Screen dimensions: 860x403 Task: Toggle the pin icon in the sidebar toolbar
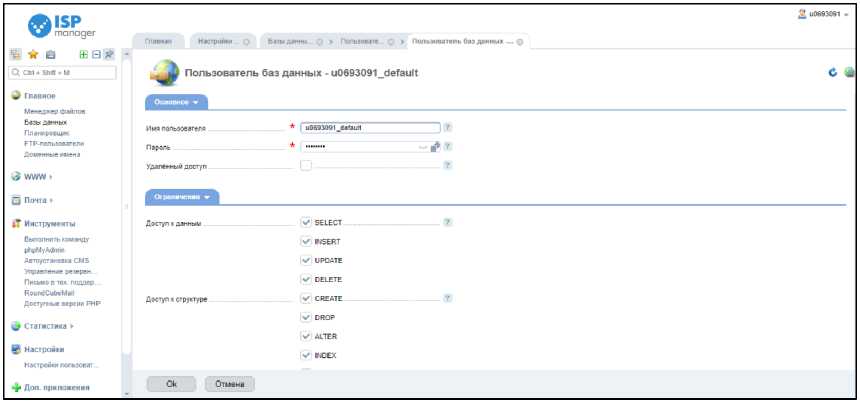(109, 54)
